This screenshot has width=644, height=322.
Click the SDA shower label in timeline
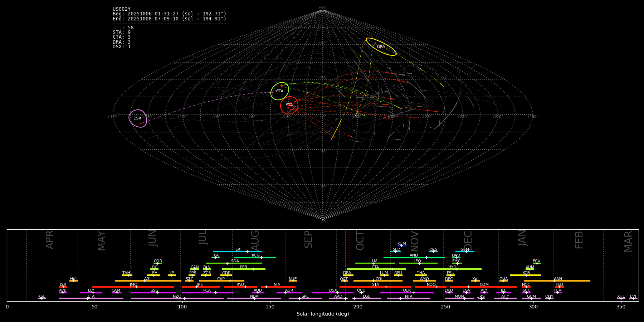235,261
